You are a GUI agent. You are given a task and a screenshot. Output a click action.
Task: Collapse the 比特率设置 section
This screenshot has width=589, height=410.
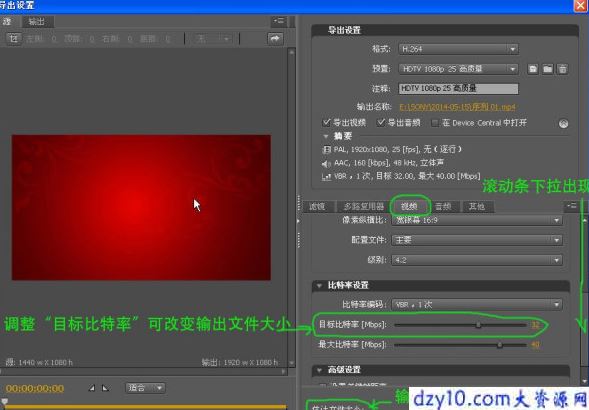click(319, 286)
